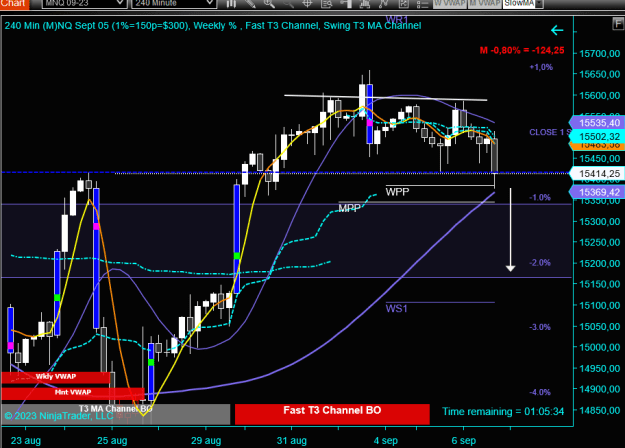Click the Time remaining = 01:05:34 text
The width and height of the screenshot is (625, 448).
point(503,411)
